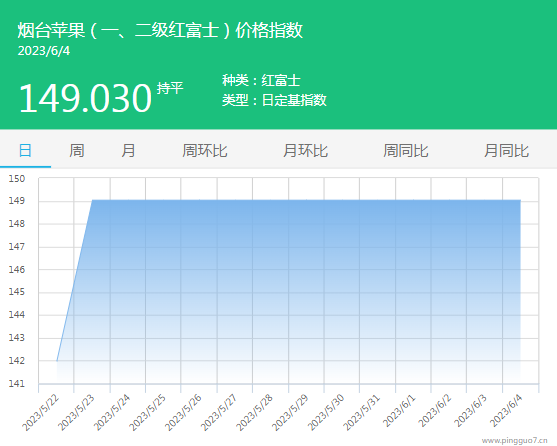The height and width of the screenshot is (446, 557).
Task: Click the 种类：红富士 label
Action: click(261, 80)
